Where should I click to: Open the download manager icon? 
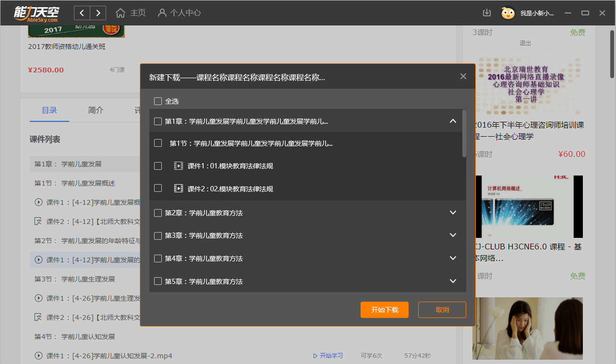(x=487, y=13)
